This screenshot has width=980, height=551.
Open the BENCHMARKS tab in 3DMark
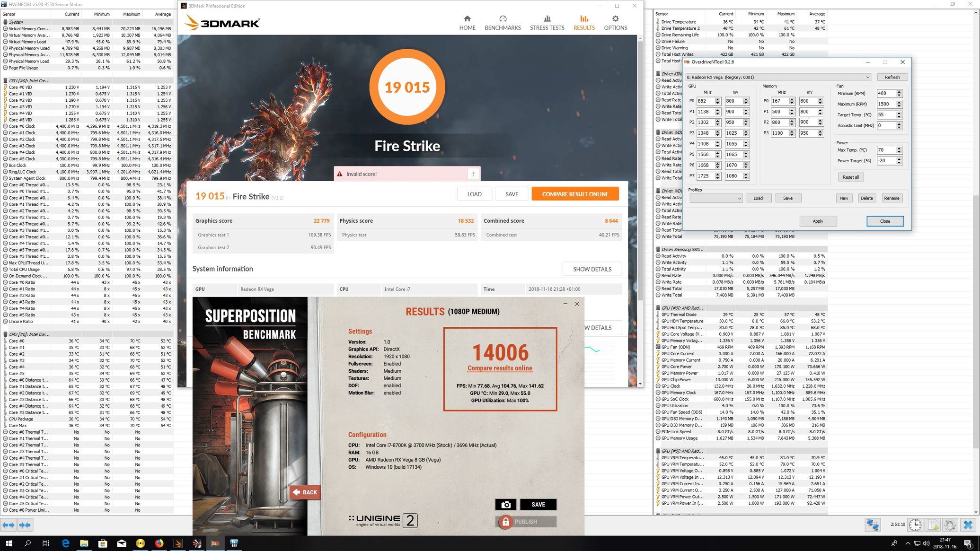[503, 23]
